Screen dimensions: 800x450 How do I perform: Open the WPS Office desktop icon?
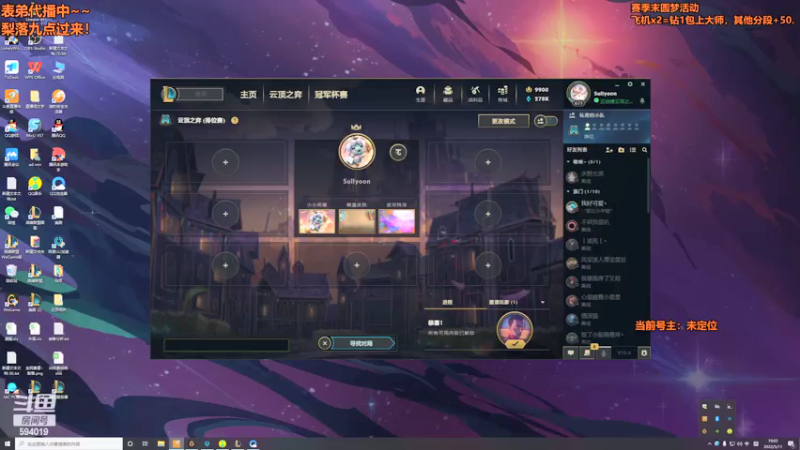click(x=35, y=69)
